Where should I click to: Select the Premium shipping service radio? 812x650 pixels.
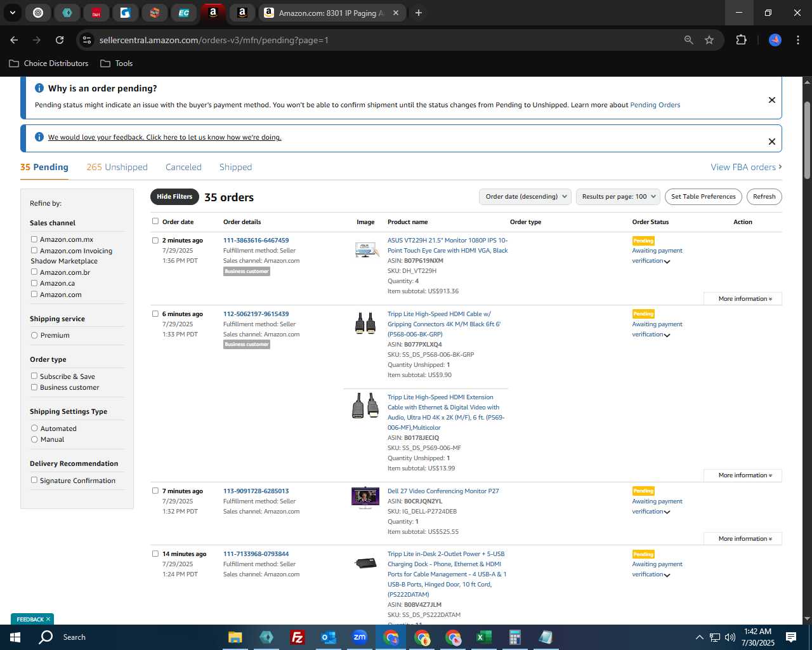pos(34,335)
